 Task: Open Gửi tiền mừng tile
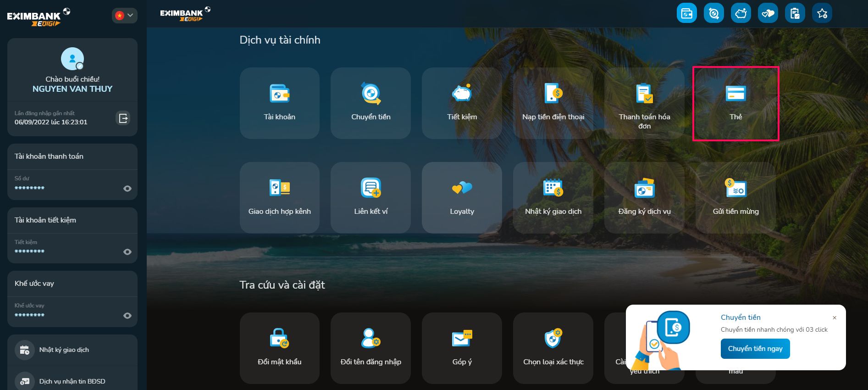(x=735, y=197)
